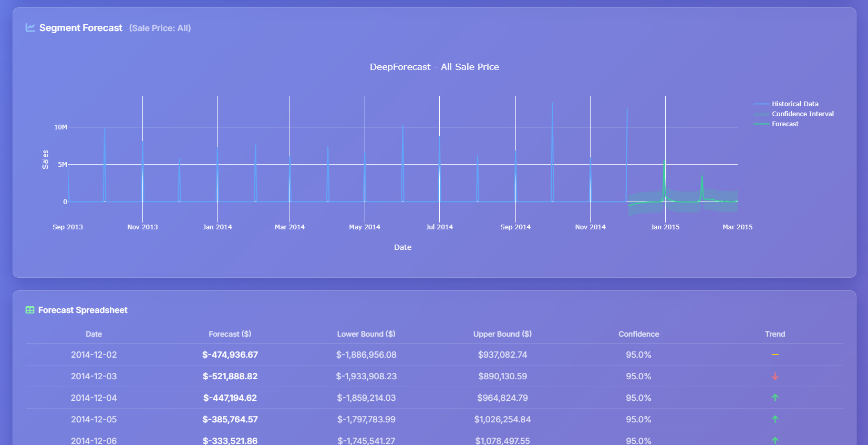Click the Trend column header

point(774,334)
